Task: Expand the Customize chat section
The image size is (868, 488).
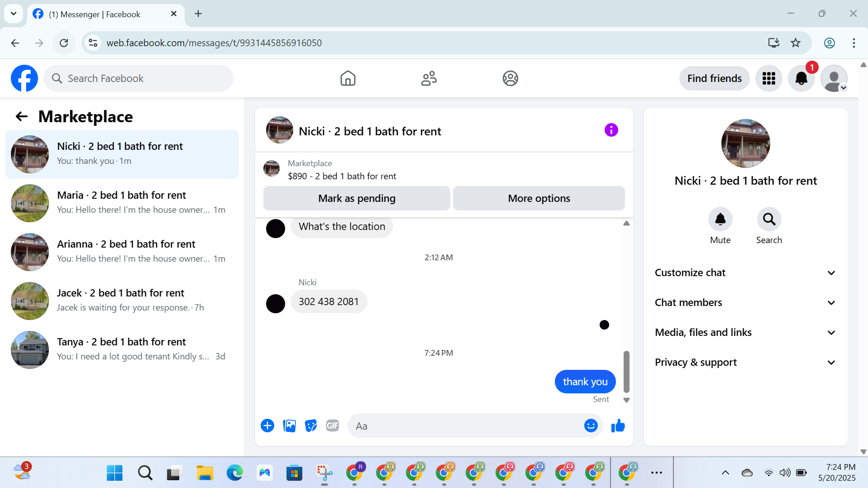Action: pos(745,273)
